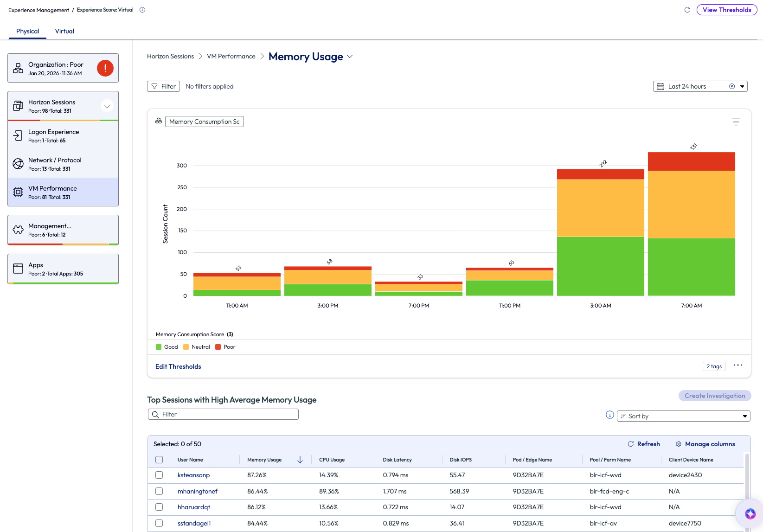Click the green Good legend swatch

point(159,347)
